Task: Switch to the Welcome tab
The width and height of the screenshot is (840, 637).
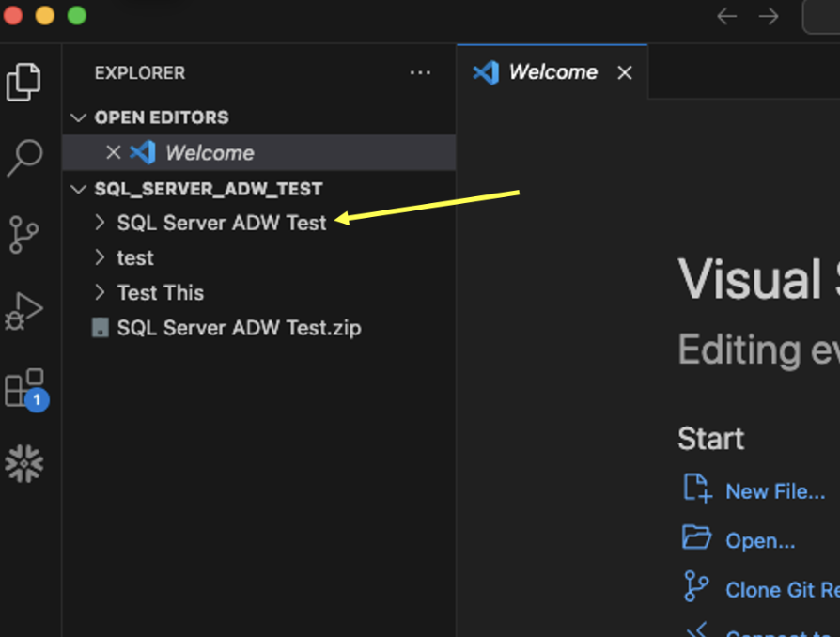Action: pos(551,71)
